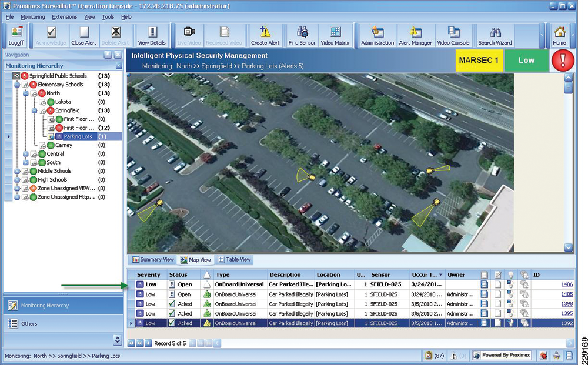This screenshot has height=365, width=588.
Task: Switch to the Table View tab
Action: coord(234,259)
